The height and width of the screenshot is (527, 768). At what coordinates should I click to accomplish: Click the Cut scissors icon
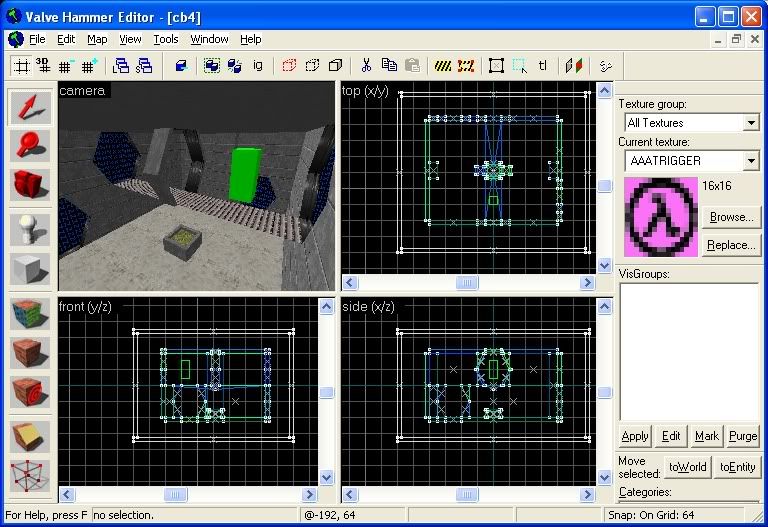coord(366,66)
